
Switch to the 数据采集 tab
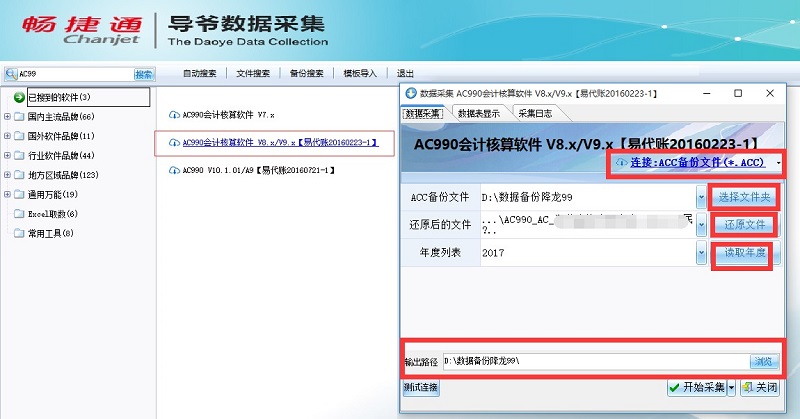(x=423, y=113)
